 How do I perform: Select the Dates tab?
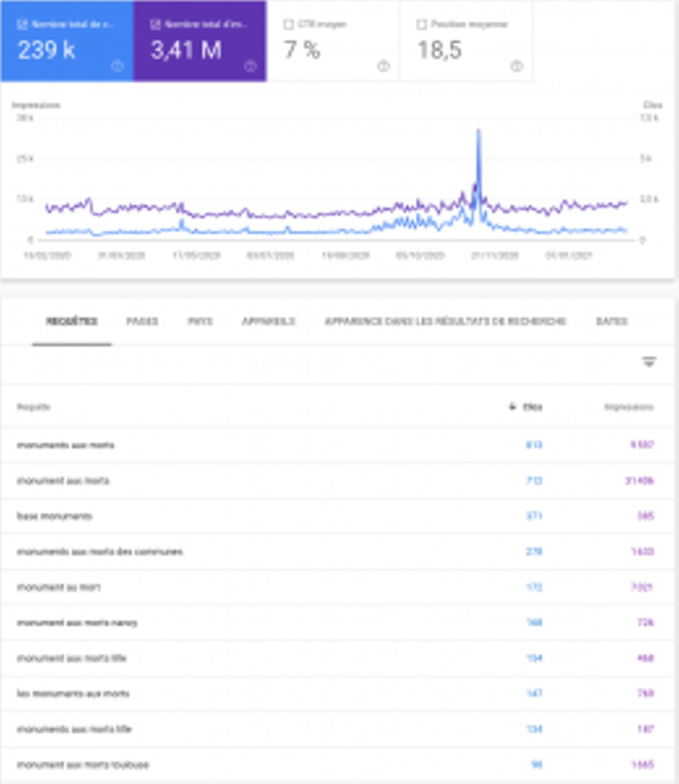coord(612,321)
